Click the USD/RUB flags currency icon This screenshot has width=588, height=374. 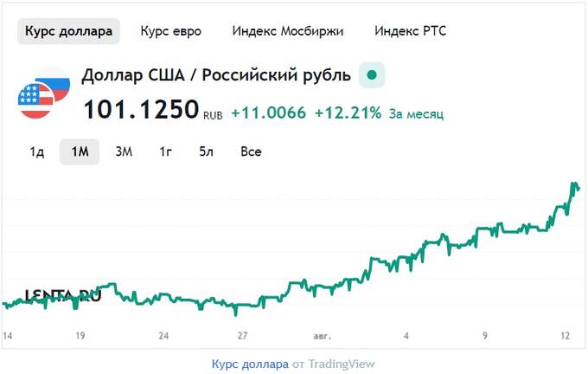tap(44, 93)
